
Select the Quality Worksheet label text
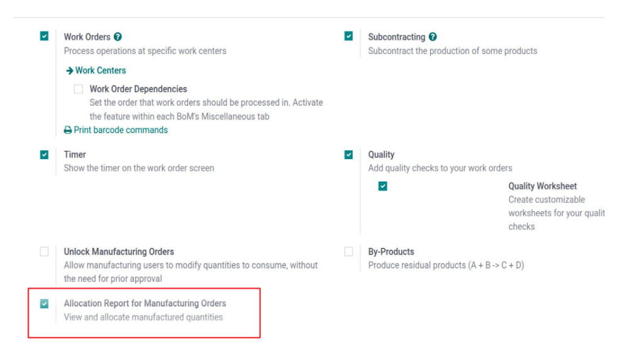coord(543,186)
